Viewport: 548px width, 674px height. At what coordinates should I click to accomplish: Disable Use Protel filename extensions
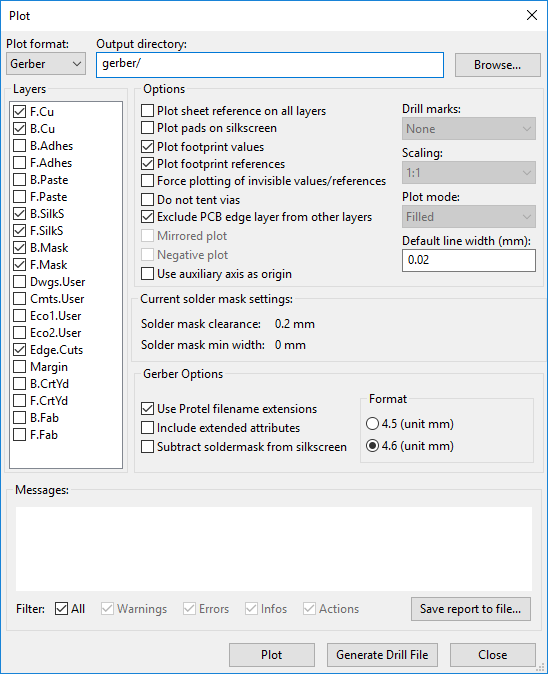[147, 409]
